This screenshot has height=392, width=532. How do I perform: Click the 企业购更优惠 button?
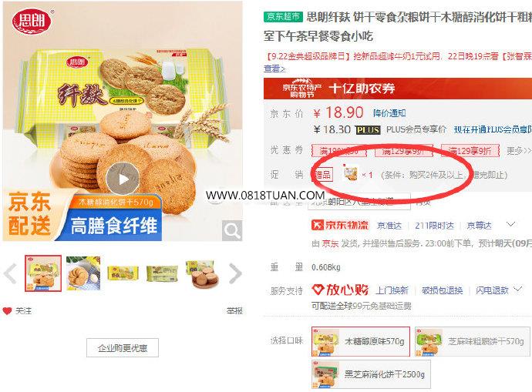coord(123,347)
